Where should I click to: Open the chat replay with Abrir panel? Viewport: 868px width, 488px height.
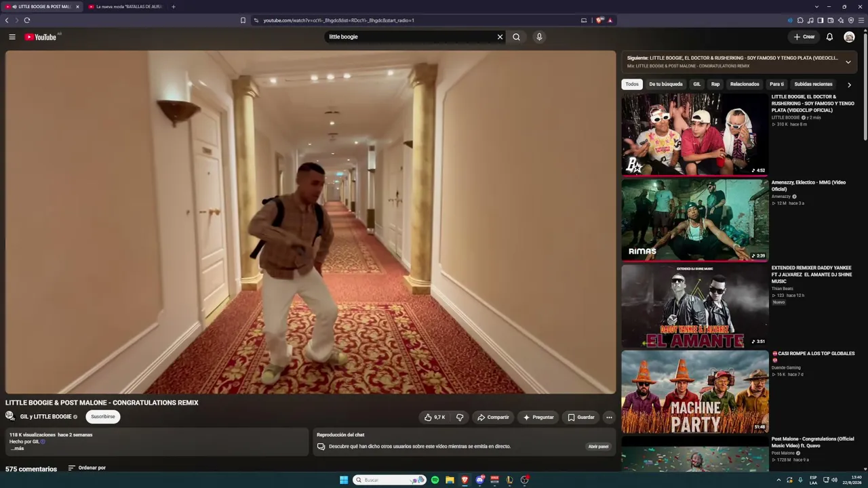598,447
